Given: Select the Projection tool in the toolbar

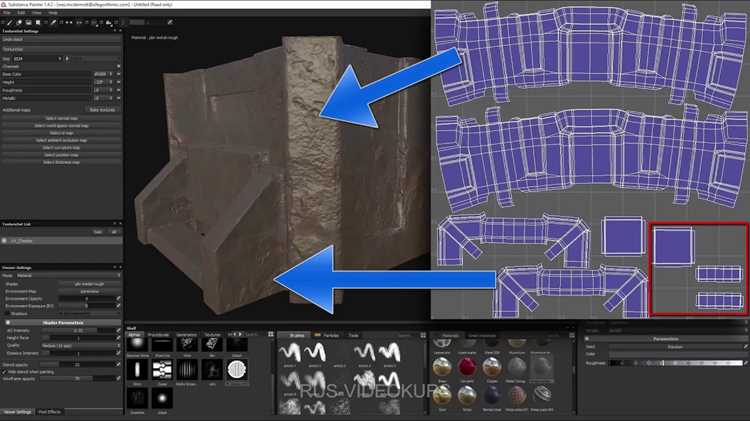Looking at the screenshot, I should 29,22.
